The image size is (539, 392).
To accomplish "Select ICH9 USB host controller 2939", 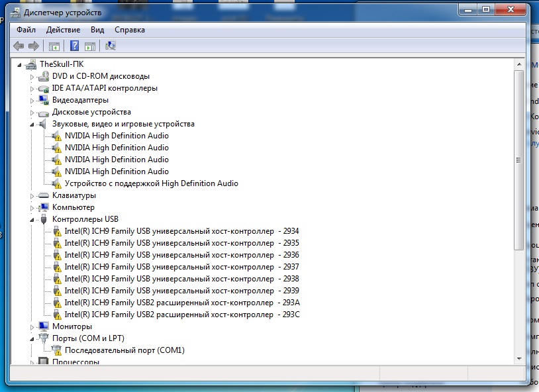I will click(x=182, y=291).
